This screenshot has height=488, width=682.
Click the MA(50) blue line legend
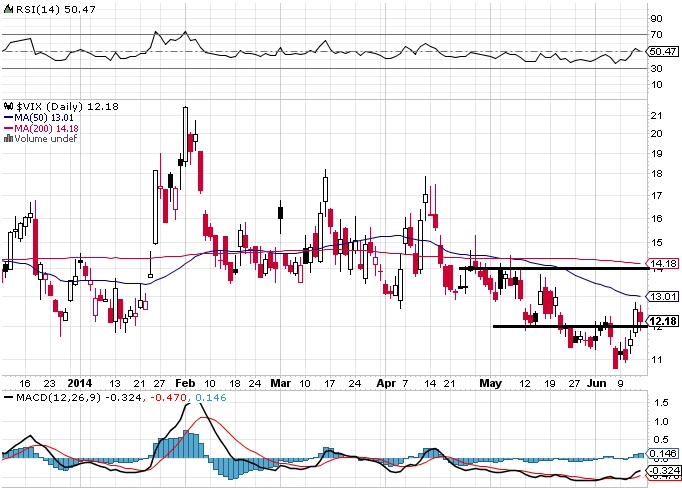click(x=38, y=118)
